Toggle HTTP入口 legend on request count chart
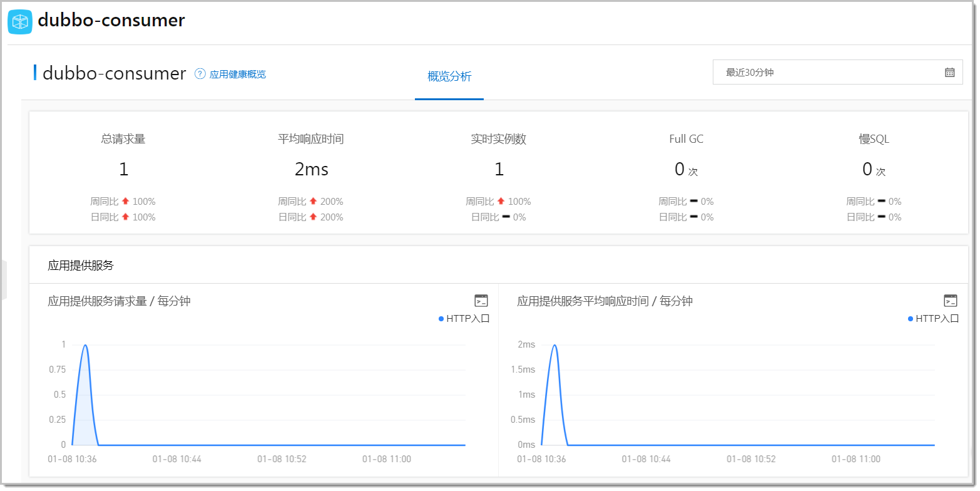980x491 pixels. tap(464, 319)
